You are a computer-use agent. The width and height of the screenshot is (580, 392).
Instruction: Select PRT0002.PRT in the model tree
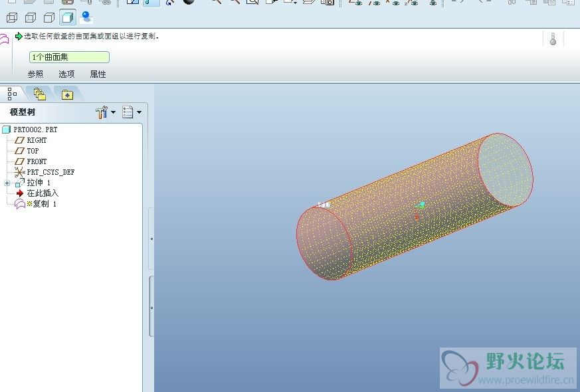(30, 130)
